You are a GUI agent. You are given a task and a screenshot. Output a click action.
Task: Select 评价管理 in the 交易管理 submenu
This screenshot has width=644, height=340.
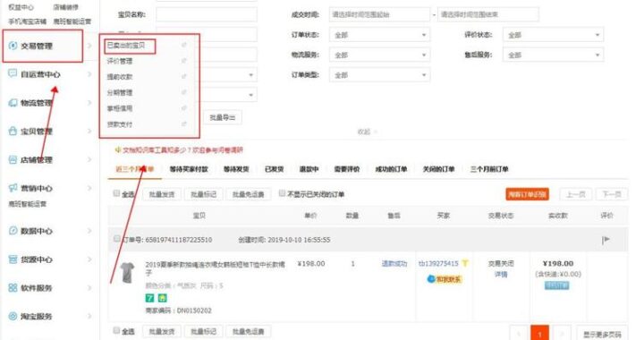120,61
